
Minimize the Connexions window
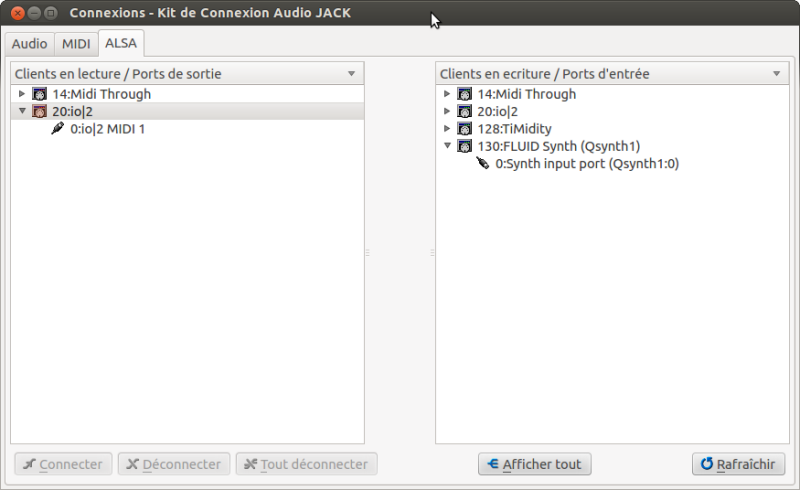pos(34,13)
